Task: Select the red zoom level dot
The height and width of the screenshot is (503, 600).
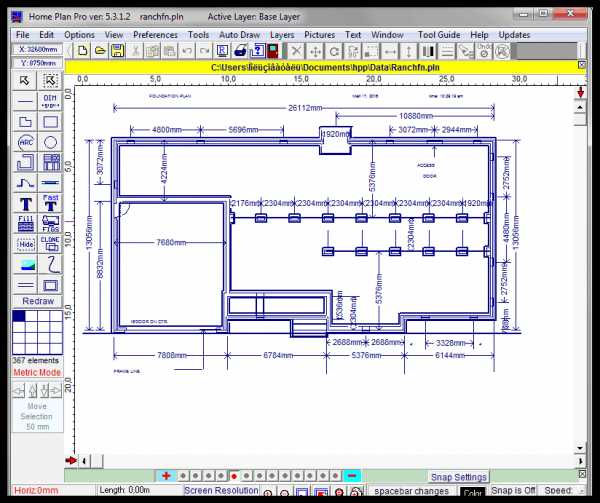Action: tap(233, 476)
